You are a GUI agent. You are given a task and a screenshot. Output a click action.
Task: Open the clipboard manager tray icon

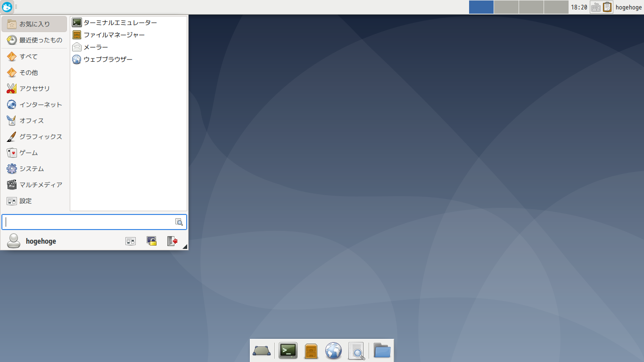pyautogui.click(x=607, y=7)
